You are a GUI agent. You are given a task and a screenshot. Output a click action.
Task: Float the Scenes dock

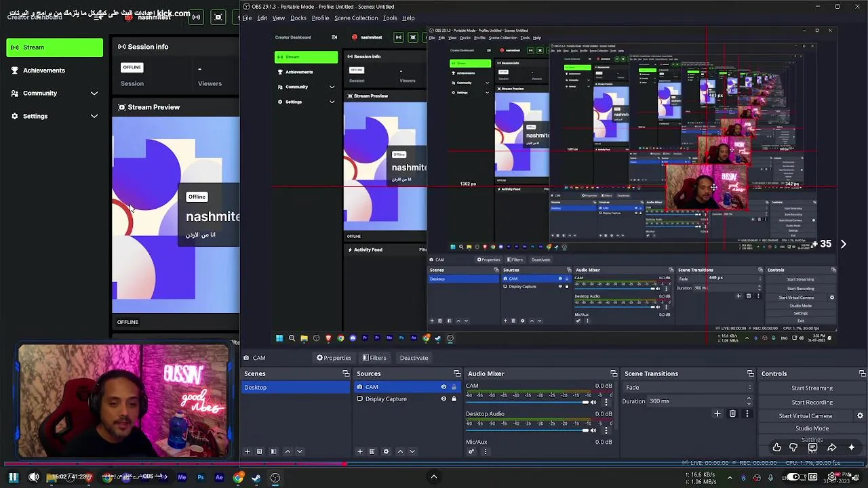click(x=346, y=373)
